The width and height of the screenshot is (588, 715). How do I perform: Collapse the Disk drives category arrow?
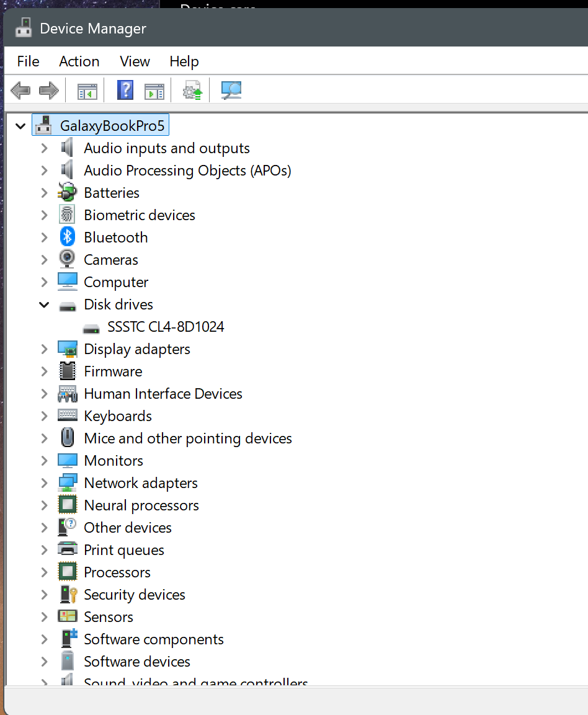tap(44, 304)
